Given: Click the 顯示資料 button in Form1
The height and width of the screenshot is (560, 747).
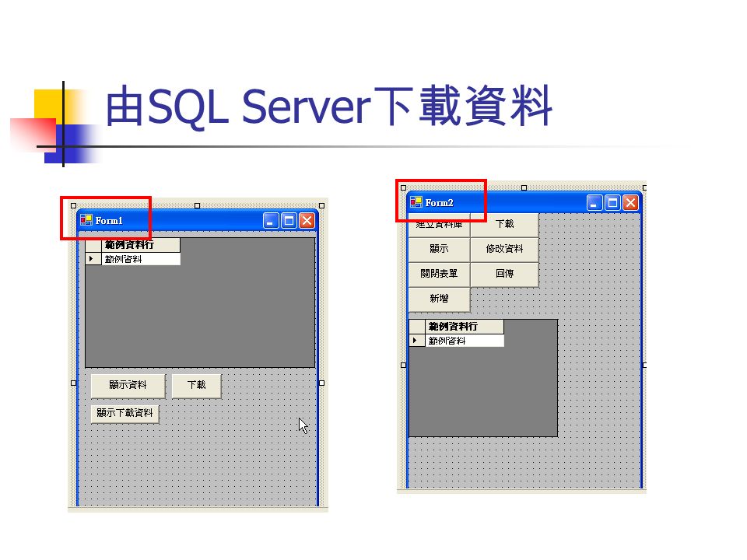Looking at the screenshot, I should (x=128, y=385).
